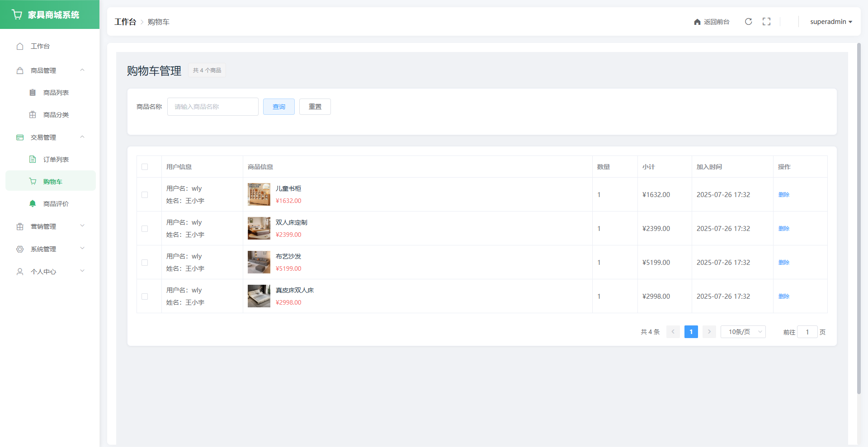The width and height of the screenshot is (868, 447).
Task: Click the shopping cart logo icon
Action: pyautogui.click(x=17, y=14)
